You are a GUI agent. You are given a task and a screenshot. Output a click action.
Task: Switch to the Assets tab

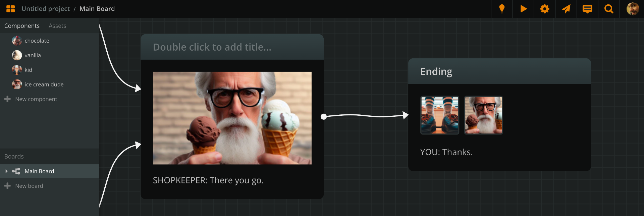57,26
